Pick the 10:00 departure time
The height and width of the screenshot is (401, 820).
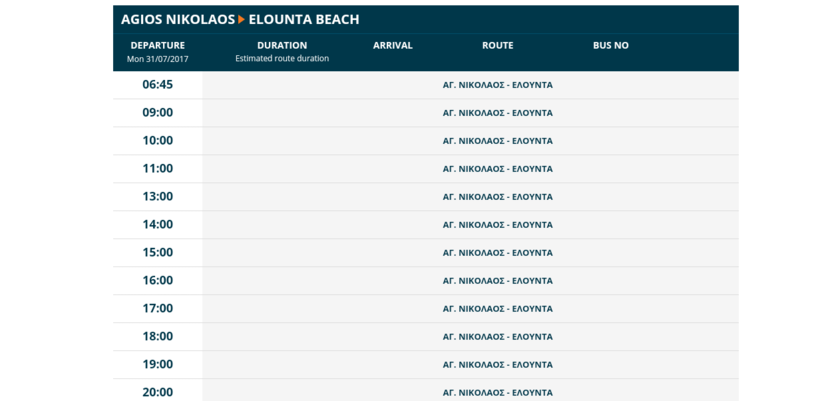(x=157, y=141)
